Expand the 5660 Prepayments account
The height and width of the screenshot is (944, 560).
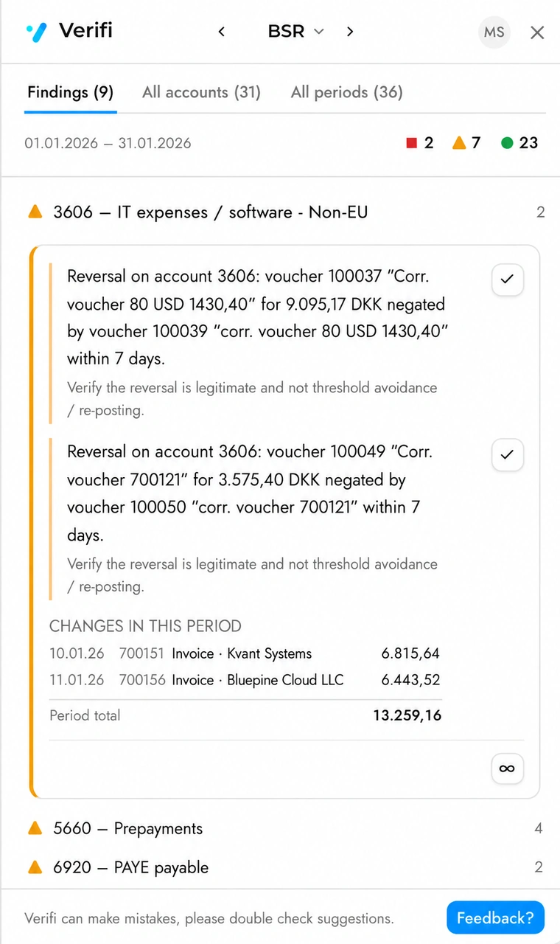point(286,828)
